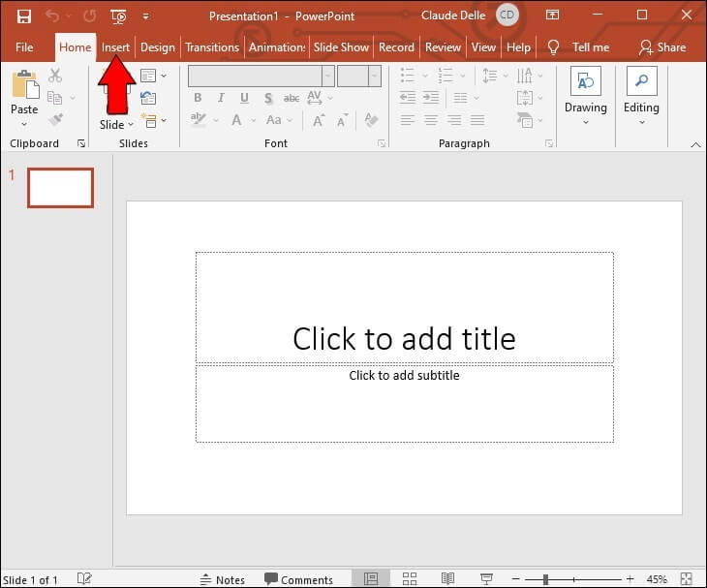707x588 pixels.
Task: Toggle the Comments pane
Action: (x=298, y=579)
